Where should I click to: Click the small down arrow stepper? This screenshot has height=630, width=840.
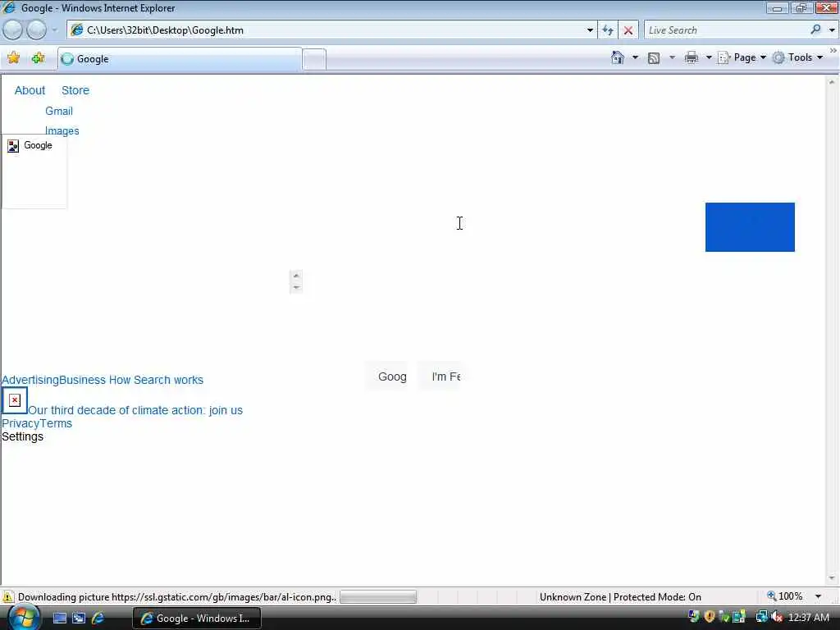[295, 288]
